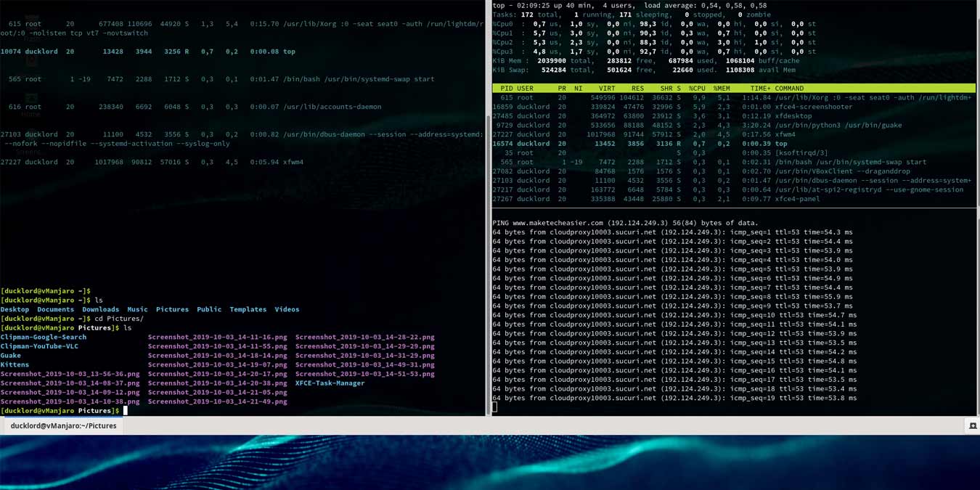Click Screenshot_2019-10-03_14-51-53.png in the file listing
This screenshot has width=980, height=490.
point(364,374)
